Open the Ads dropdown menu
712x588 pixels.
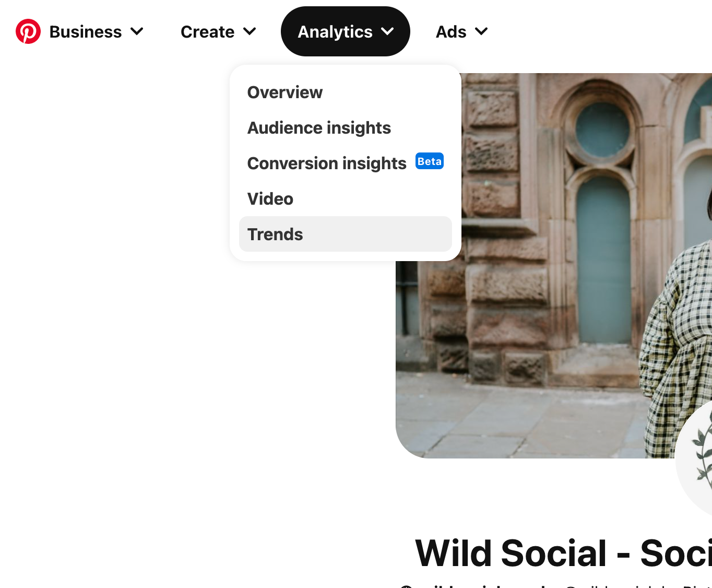tap(462, 32)
